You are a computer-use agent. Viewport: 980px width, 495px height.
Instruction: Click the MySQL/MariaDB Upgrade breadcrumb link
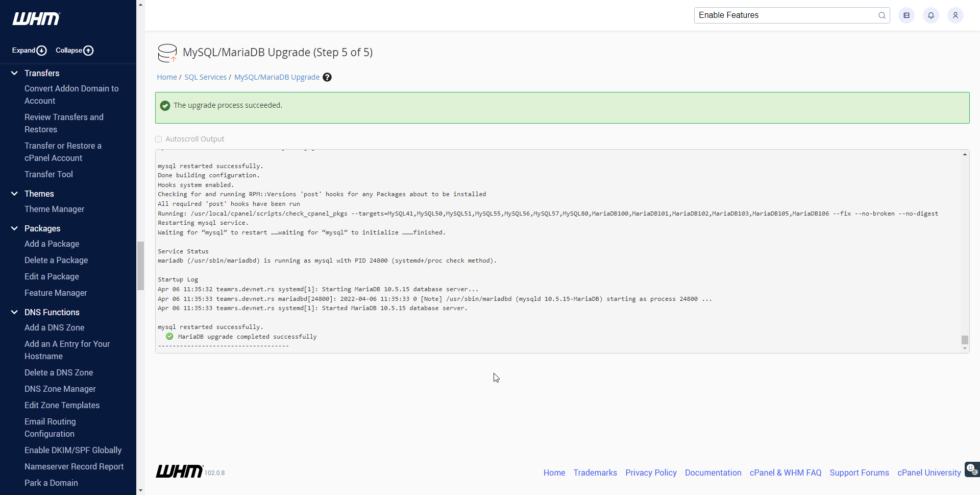(x=277, y=77)
